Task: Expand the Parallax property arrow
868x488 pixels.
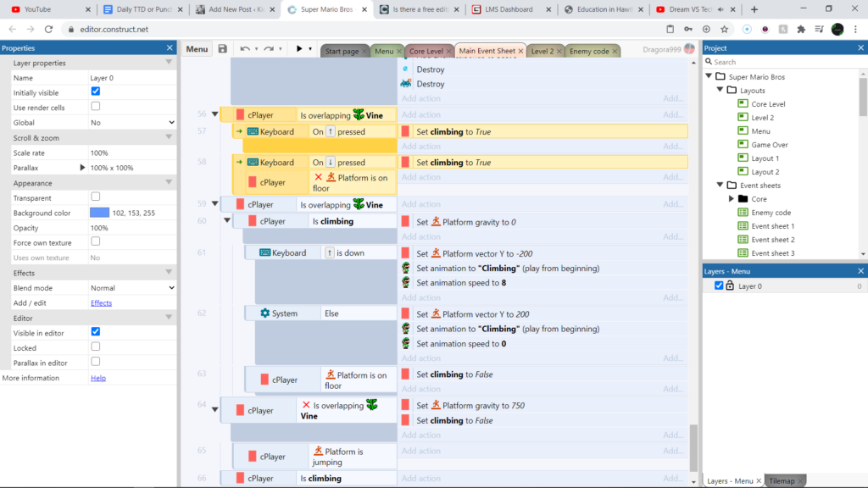Action: coord(82,168)
